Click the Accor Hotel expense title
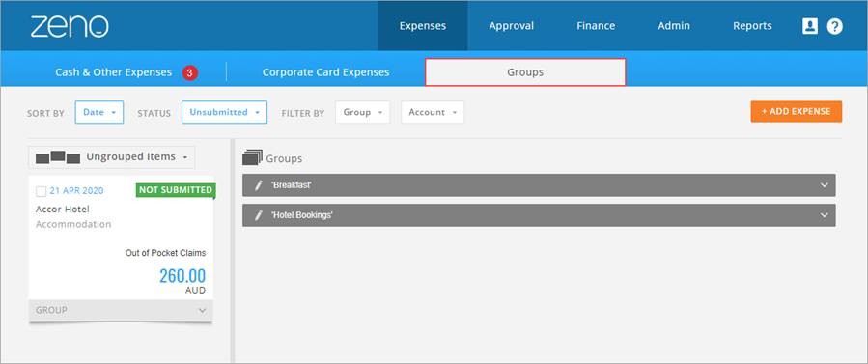 (x=62, y=210)
